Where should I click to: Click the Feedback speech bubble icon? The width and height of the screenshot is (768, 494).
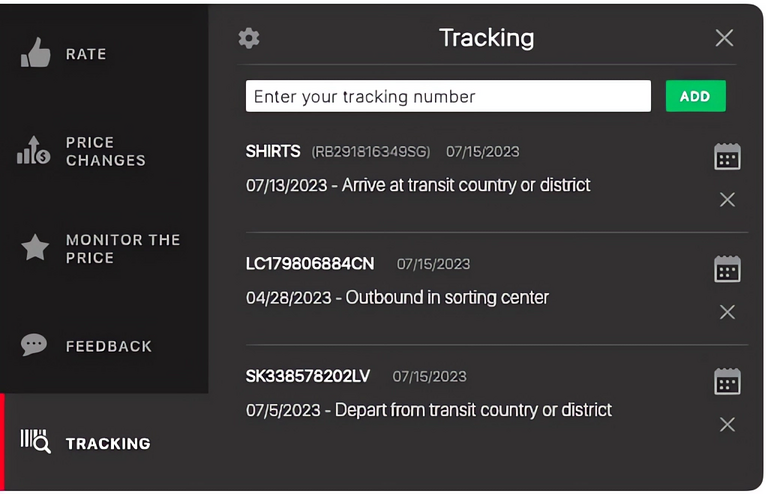click(x=34, y=346)
